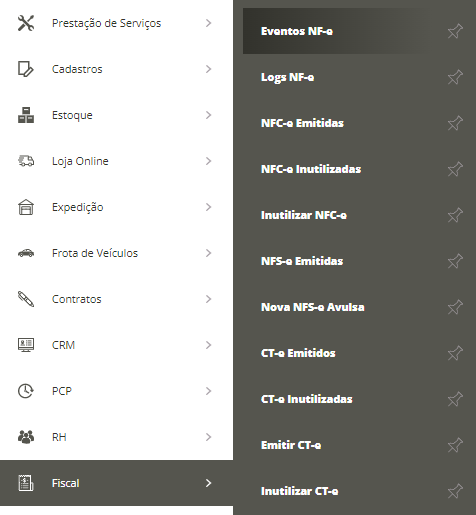Click the CRM monitor icon
476x515 pixels.
pos(26,345)
